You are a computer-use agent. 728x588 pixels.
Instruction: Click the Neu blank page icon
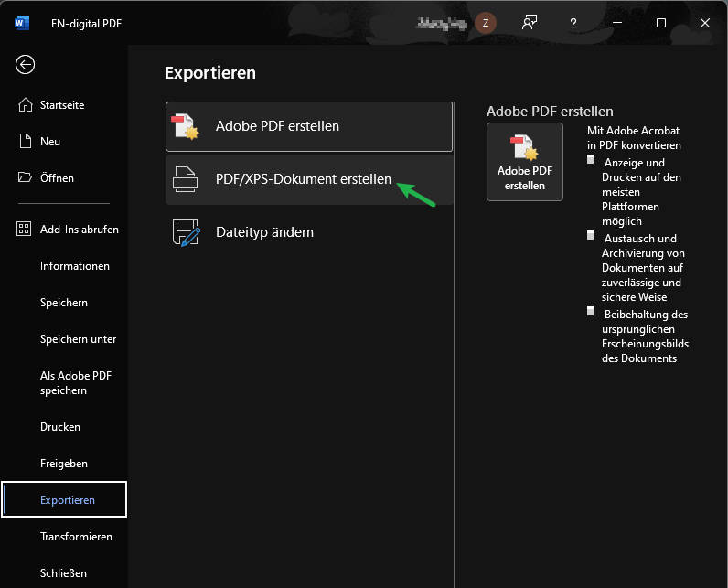click(25, 141)
